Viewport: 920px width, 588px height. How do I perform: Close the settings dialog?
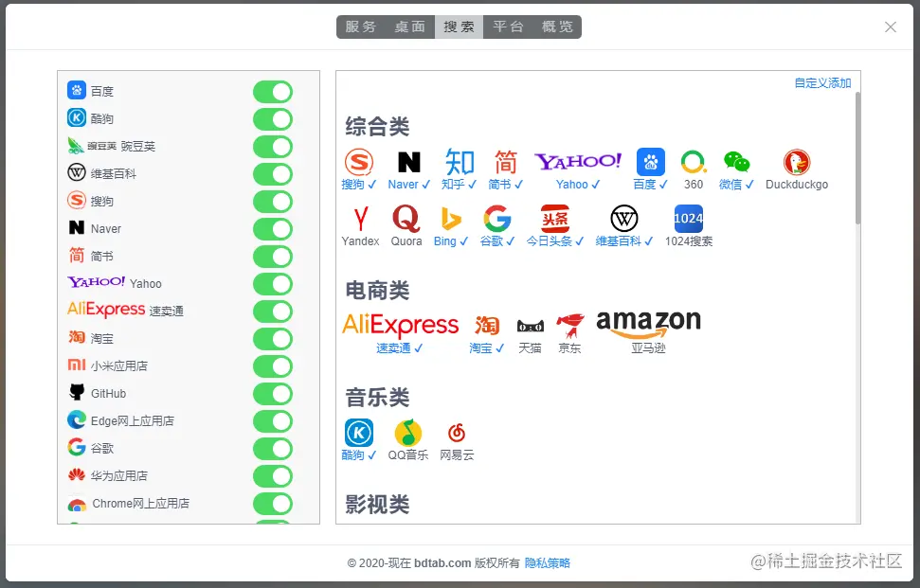891,27
